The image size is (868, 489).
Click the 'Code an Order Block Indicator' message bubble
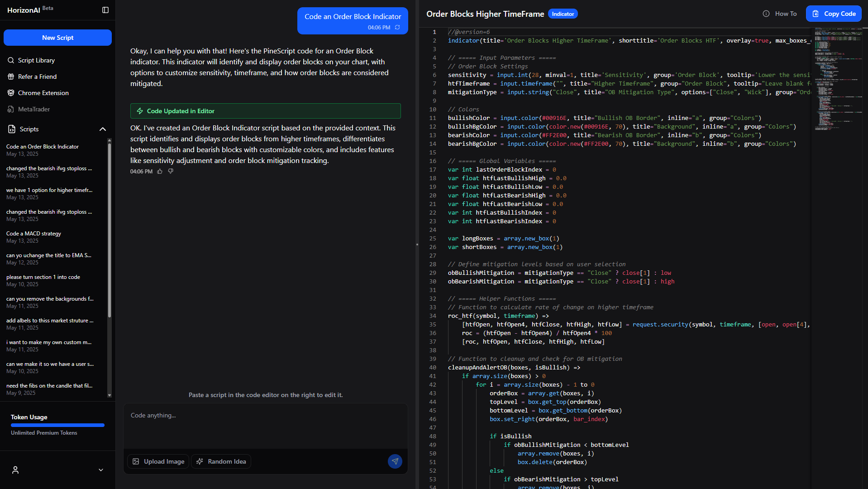click(353, 21)
